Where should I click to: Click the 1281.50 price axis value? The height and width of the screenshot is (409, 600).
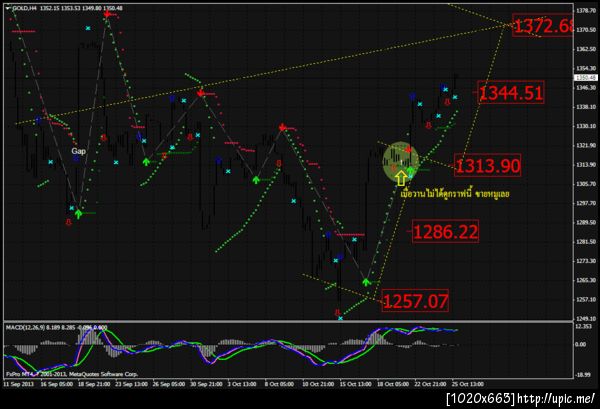pos(586,241)
